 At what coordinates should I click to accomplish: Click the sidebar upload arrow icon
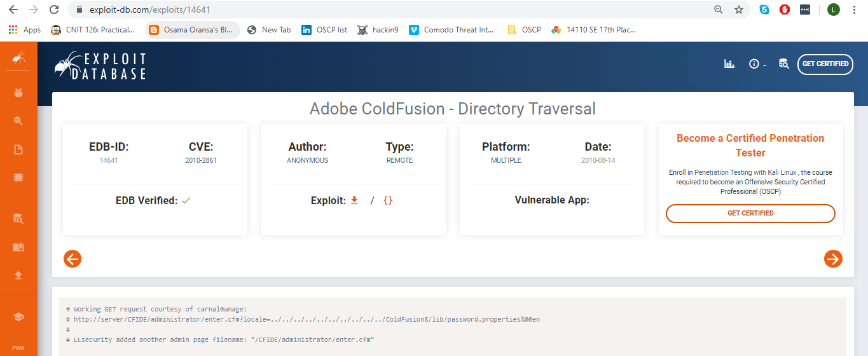[18, 275]
